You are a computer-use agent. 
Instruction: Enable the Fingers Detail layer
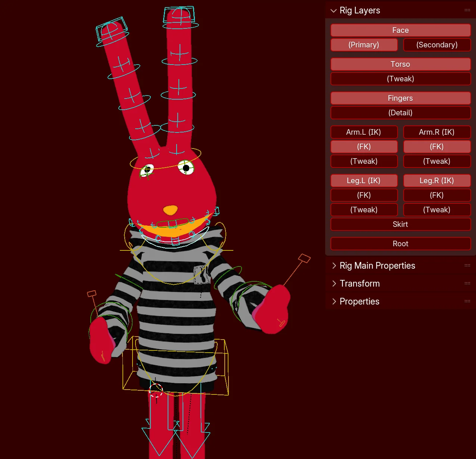pos(400,113)
